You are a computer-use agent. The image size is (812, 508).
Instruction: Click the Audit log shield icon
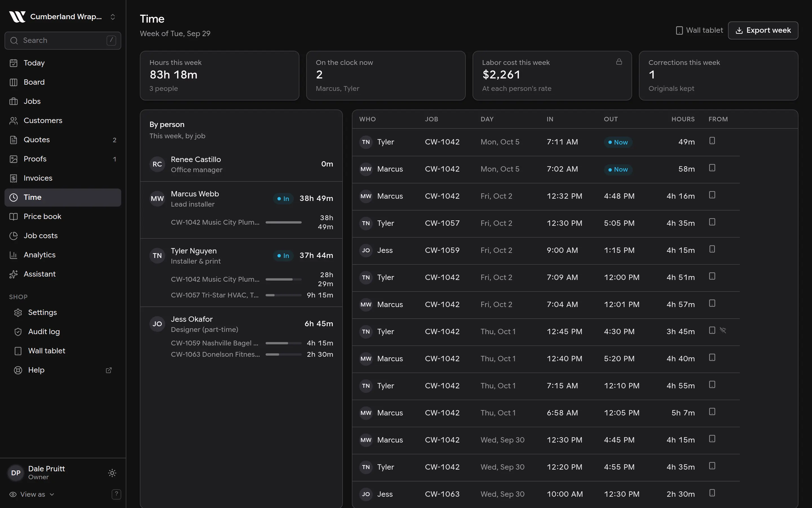(x=18, y=332)
